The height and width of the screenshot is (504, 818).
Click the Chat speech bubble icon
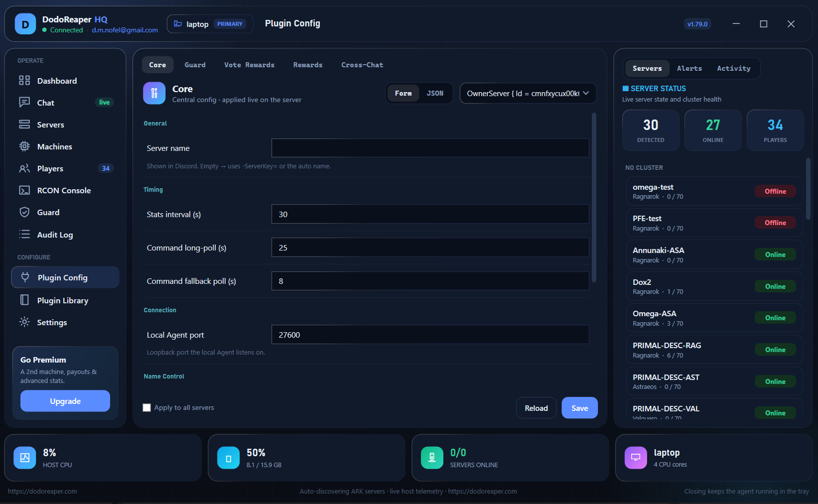pos(24,102)
